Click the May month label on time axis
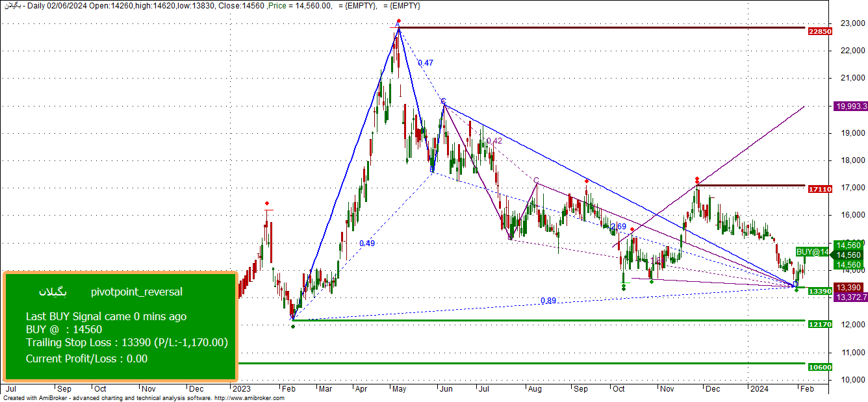868x402 pixels. (399, 389)
